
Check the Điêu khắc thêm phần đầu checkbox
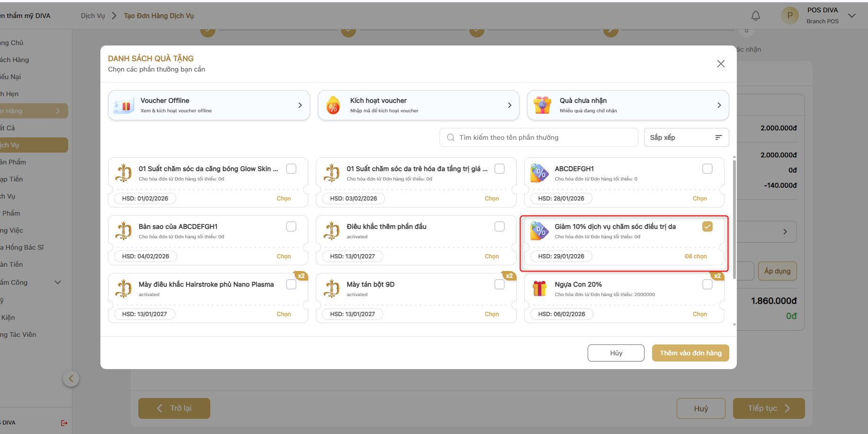[x=499, y=226]
